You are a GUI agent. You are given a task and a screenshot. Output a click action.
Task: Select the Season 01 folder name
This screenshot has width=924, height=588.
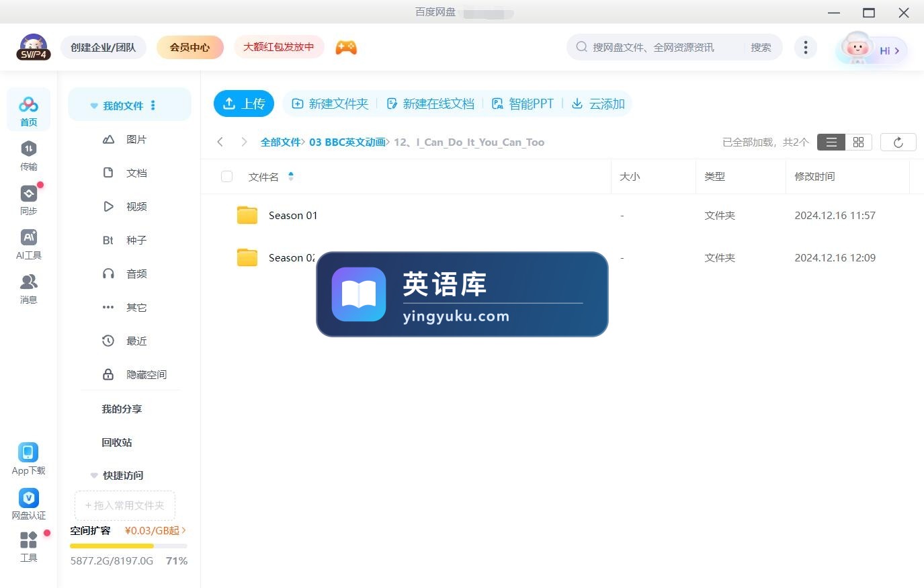[x=293, y=215]
